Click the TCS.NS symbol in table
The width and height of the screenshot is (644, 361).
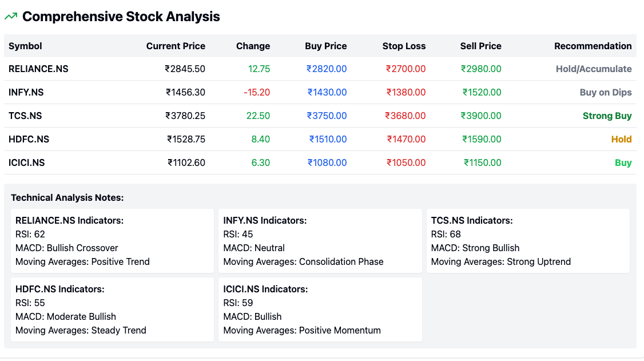coord(25,116)
